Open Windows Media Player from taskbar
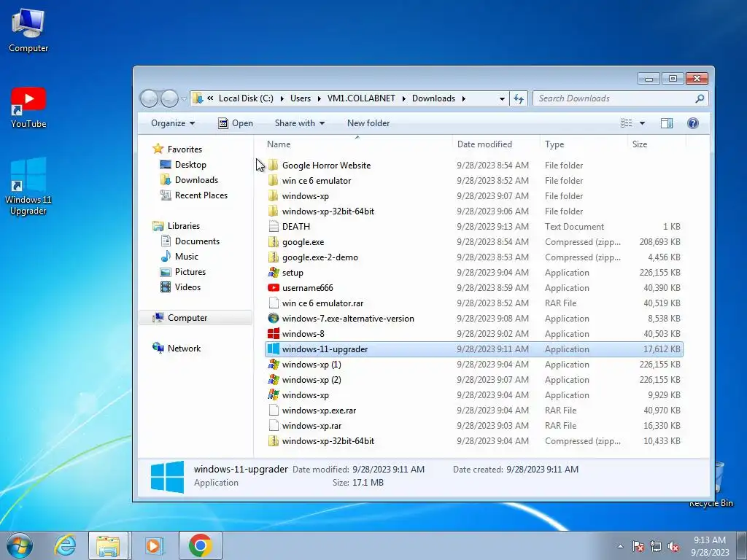Viewport: 747px width, 560px height. (153, 545)
